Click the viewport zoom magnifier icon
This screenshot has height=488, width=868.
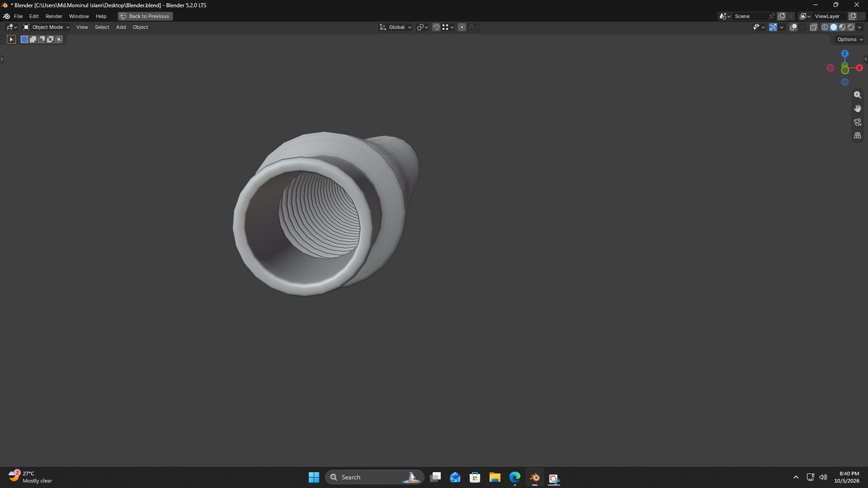pos(857,95)
